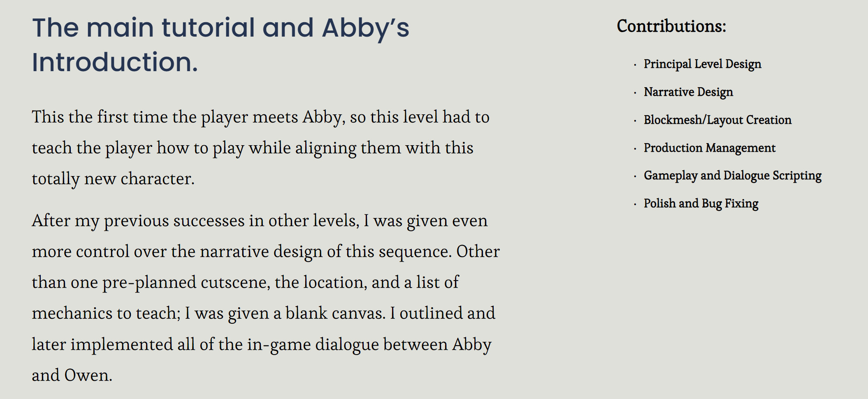Image resolution: width=868 pixels, height=399 pixels.
Task: Click the line 'more control over the narrative design'
Action: coord(266,252)
